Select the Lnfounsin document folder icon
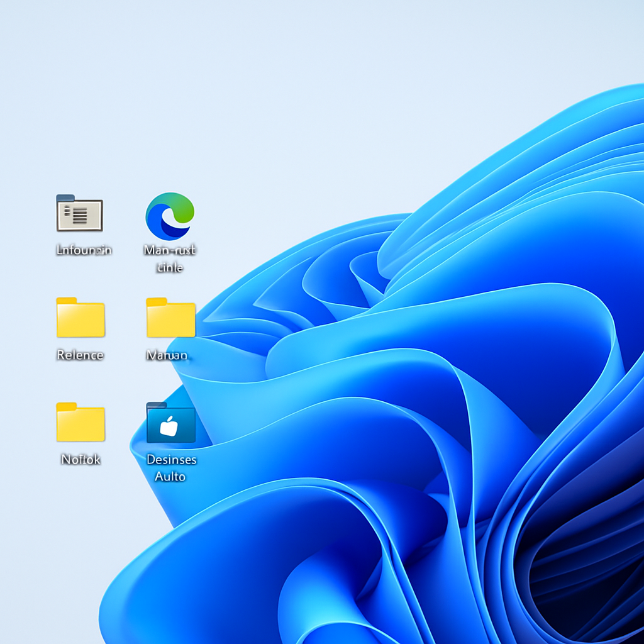This screenshot has height=644, width=644. (79, 213)
